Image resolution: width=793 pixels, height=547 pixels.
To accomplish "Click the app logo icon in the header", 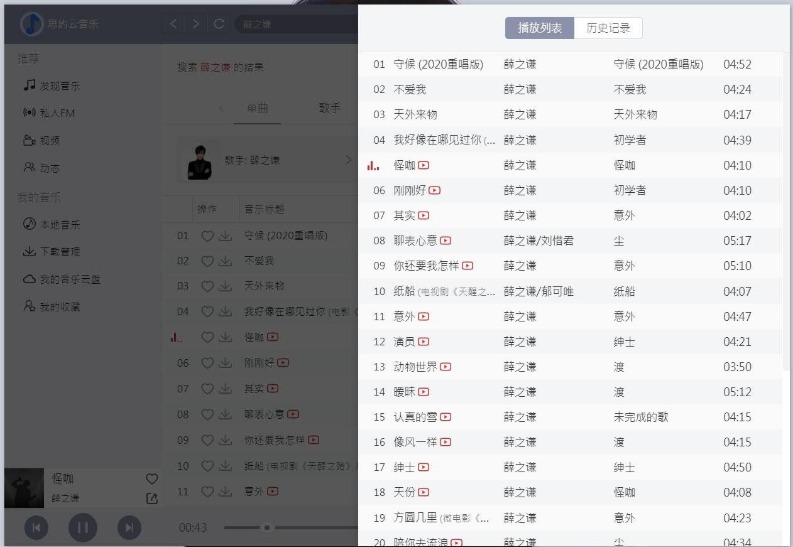I will [x=32, y=24].
